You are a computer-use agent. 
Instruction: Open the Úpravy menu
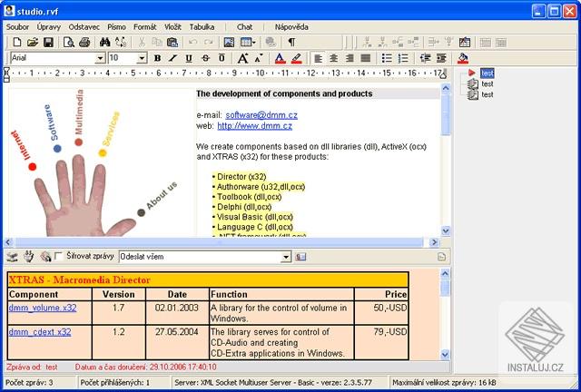[48, 27]
